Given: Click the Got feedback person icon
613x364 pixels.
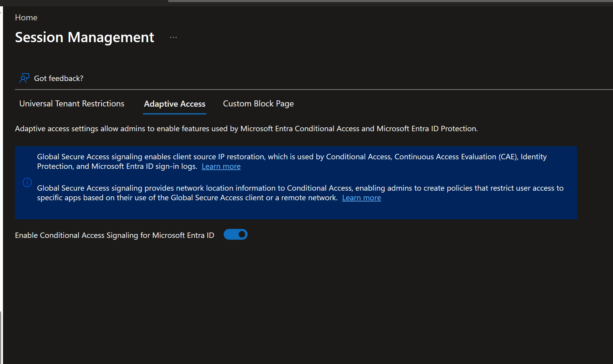Looking at the screenshot, I should (25, 78).
